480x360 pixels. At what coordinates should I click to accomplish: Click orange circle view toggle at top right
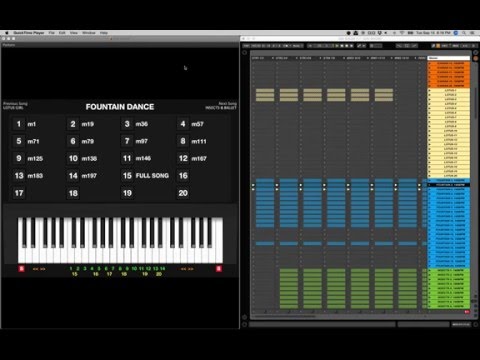click(476, 58)
